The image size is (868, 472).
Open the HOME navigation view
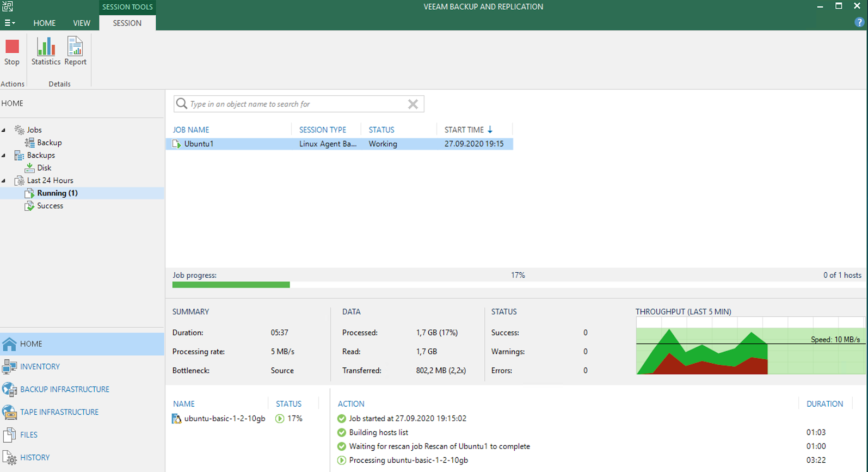click(x=82, y=344)
